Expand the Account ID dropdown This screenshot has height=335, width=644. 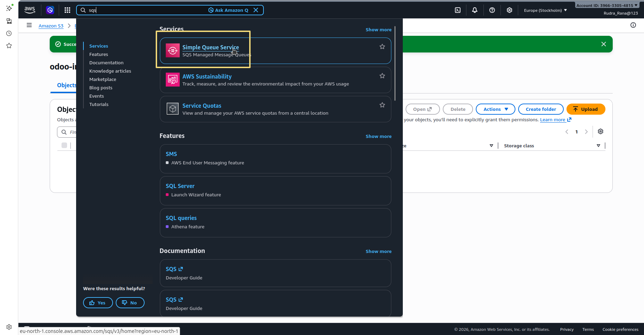(607, 5)
